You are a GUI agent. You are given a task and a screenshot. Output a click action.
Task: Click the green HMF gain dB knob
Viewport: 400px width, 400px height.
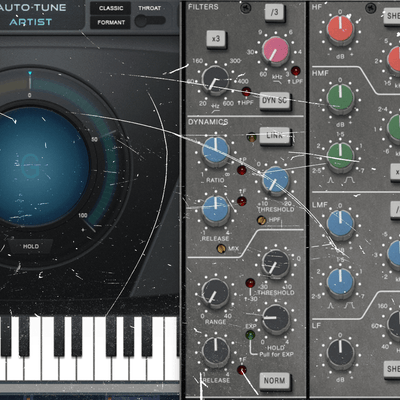(x=340, y=98)
